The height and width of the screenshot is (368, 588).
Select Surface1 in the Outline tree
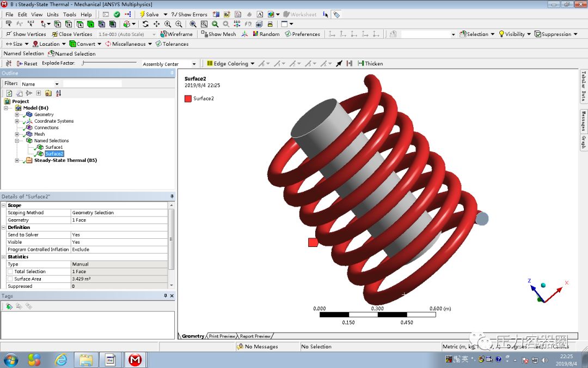click(x=53, y=147)
